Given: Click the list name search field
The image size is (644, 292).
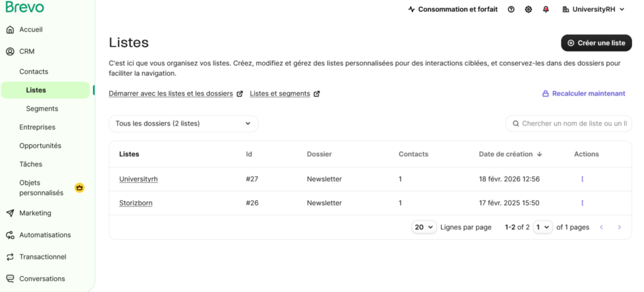Looking at the screenshot, I should [x=574, y=124].
